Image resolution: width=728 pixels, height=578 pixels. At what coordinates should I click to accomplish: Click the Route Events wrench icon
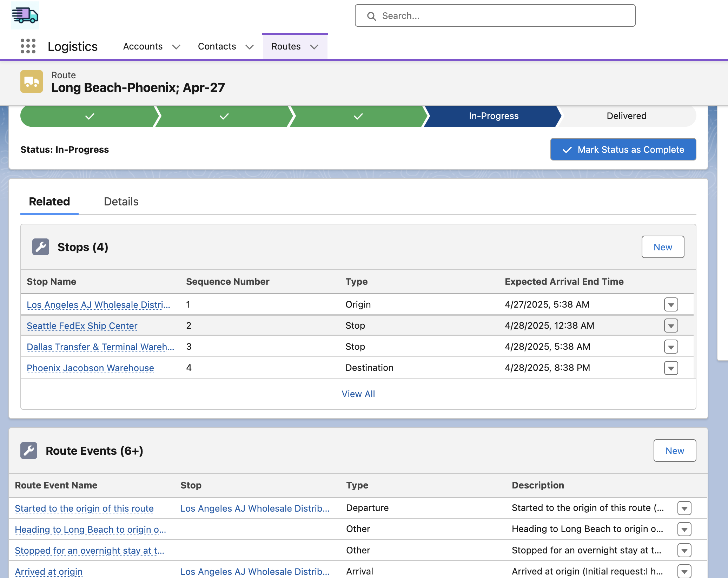[x=29, y=451]
